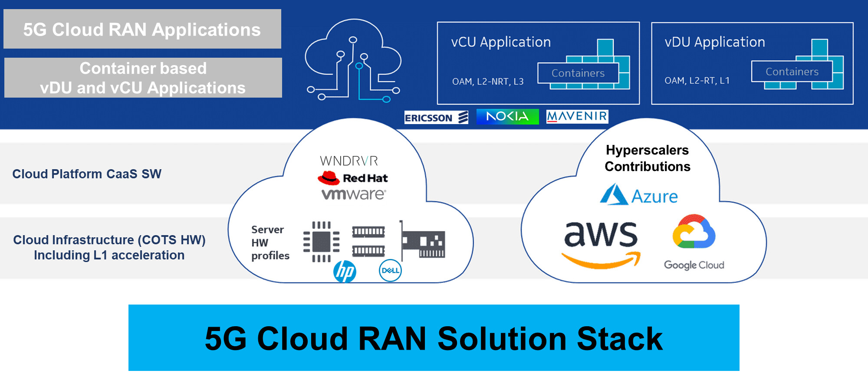Click the vDU Application heading
The width and height of the screenshot is (868, 377).
coord(715,42)
